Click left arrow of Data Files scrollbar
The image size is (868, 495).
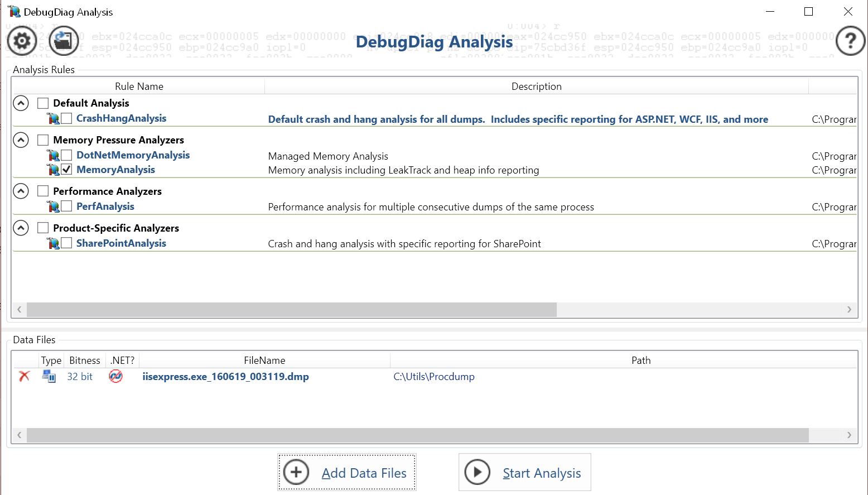20,435
